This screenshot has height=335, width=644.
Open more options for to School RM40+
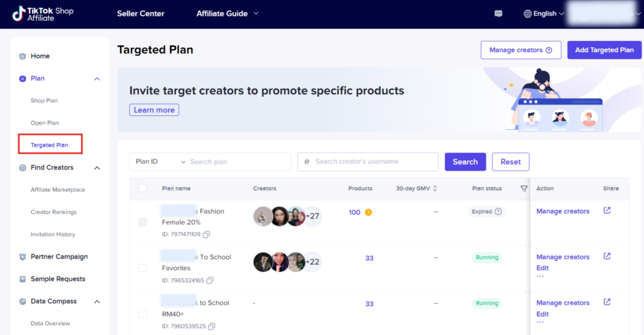[x=540, y=322]
